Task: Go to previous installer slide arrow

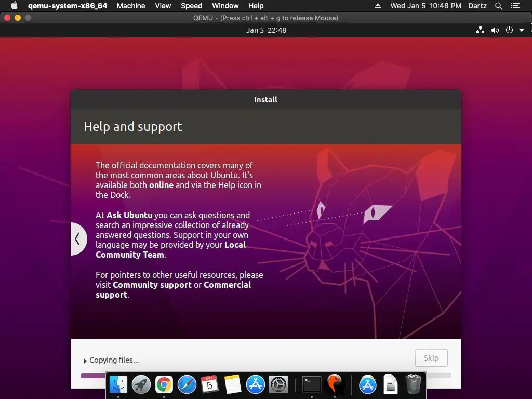Action: 78,239
